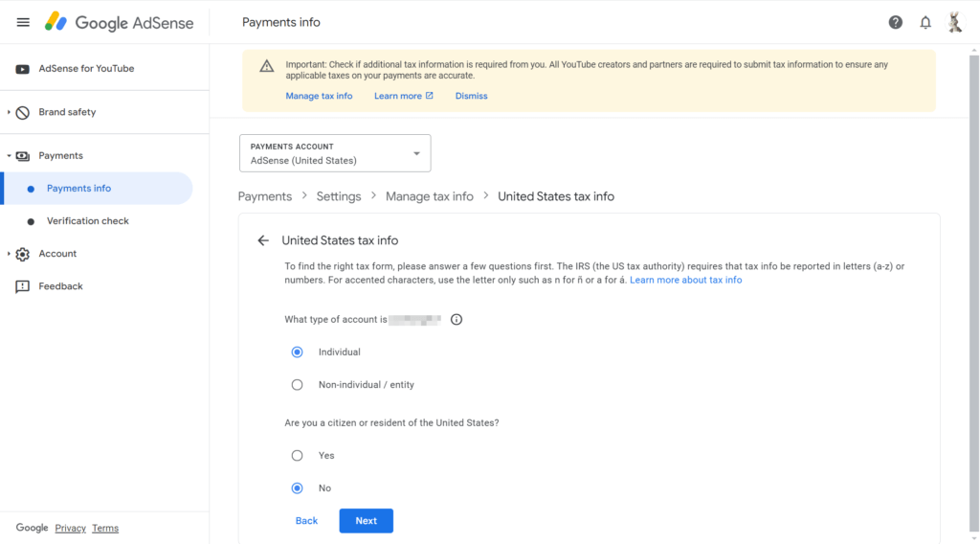Click Manage tax info link in banner
Screen dimensions: 980x544
(319, 96)
